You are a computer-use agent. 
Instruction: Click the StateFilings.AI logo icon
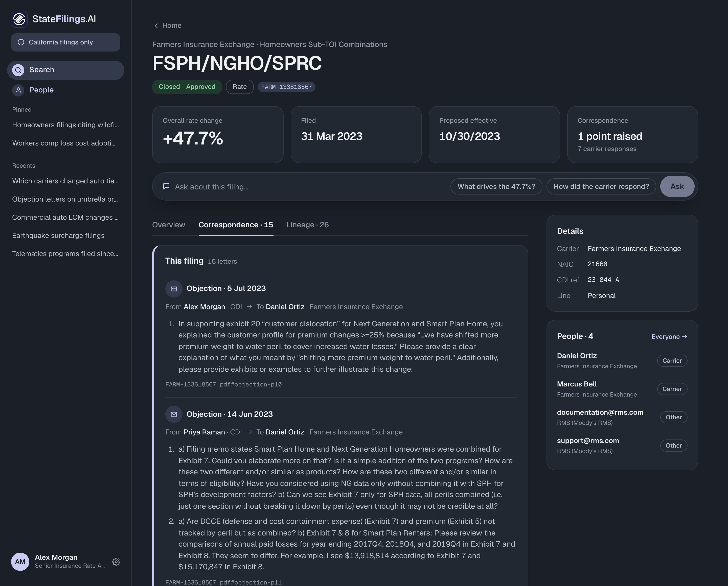[19, 19]
